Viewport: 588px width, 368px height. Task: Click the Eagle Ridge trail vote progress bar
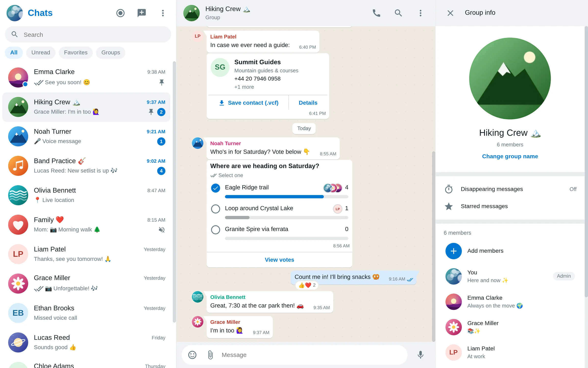(286, 197)
